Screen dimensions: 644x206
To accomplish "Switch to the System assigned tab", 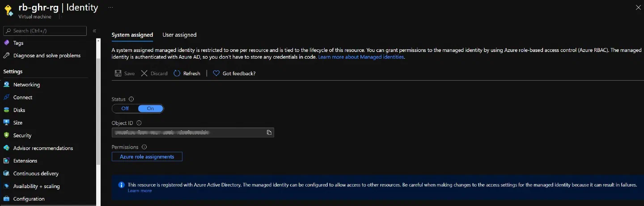I will click(x=132, y=35).
